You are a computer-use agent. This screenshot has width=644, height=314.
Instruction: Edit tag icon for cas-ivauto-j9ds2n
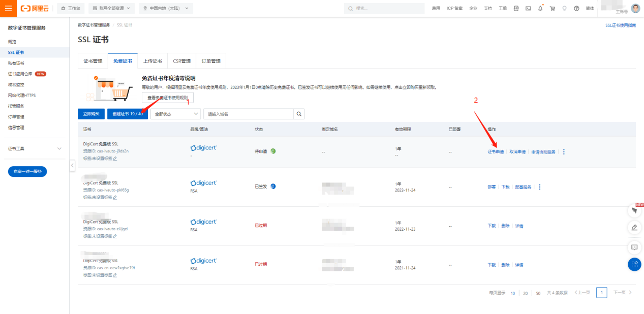(x=115, y=159)
